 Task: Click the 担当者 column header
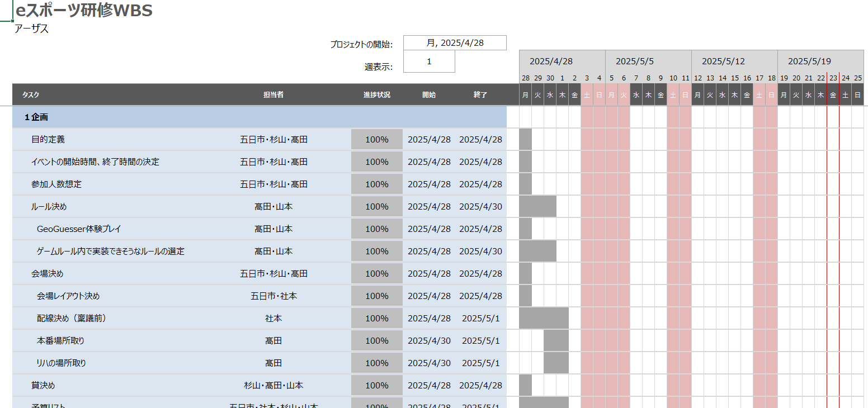click(273, 95)
